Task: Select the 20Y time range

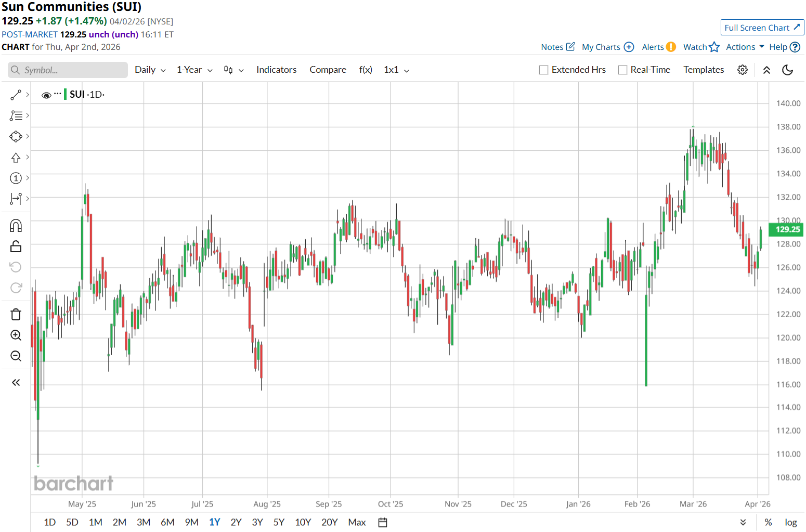Action: [330, 522]
